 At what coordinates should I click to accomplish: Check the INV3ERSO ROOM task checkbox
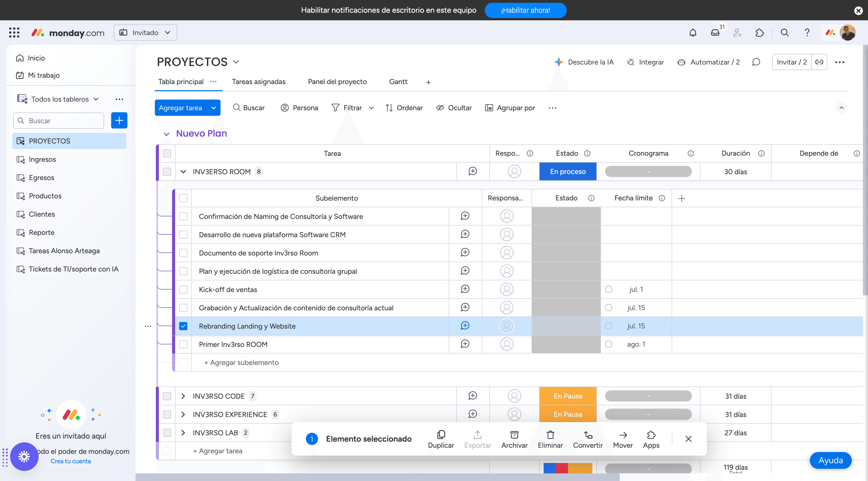[167, 172]
